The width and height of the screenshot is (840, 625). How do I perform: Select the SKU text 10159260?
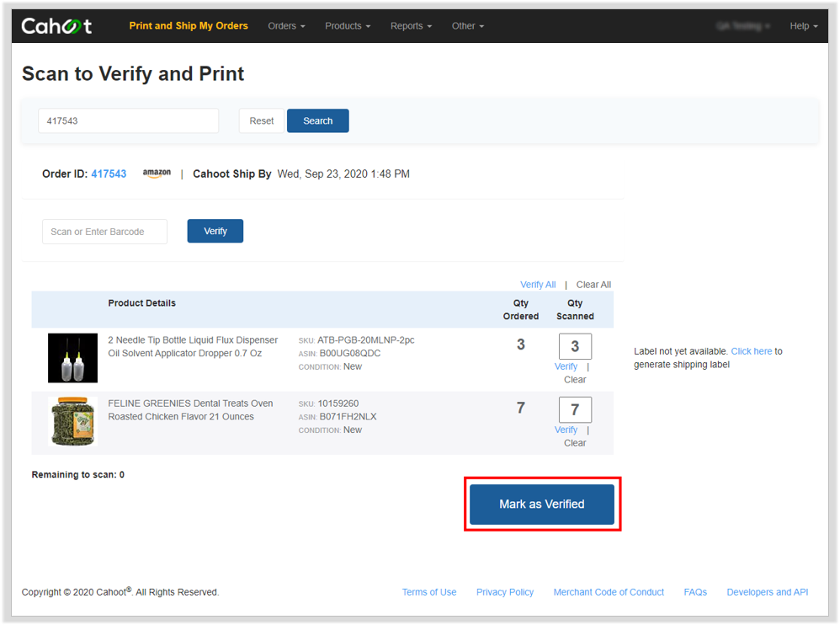[338, 403]
